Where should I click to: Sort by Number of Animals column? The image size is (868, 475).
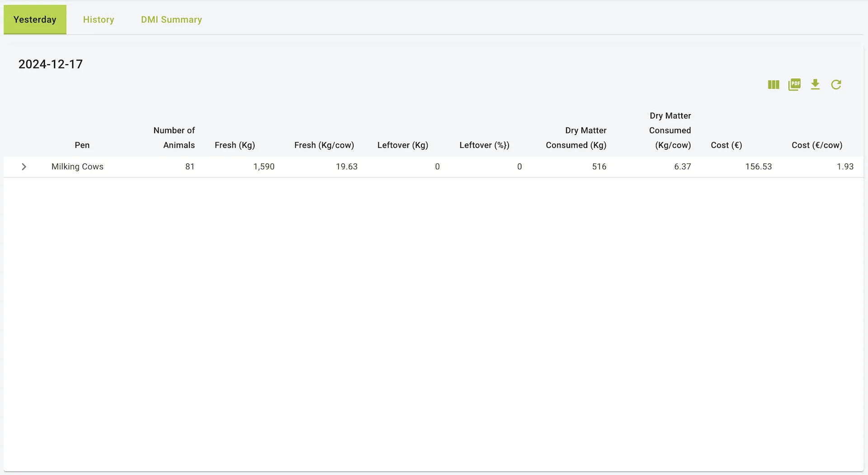coord(174,138)
